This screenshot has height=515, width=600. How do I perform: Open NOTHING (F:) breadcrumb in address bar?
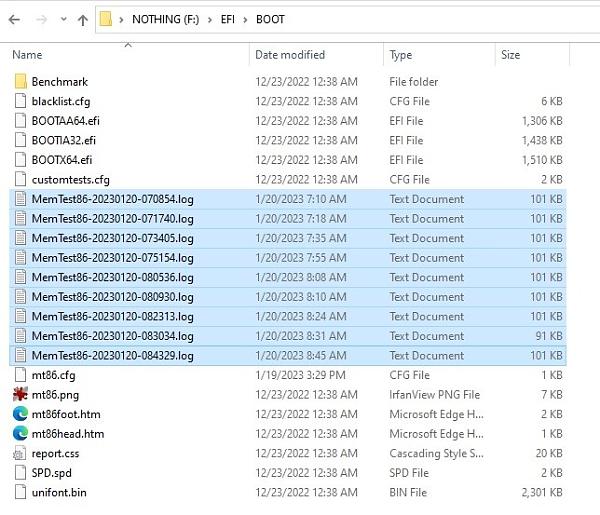(x=165, y=19)
